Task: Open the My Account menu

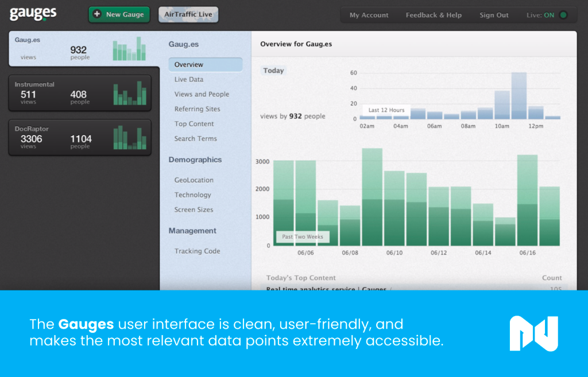Action: 369,15
